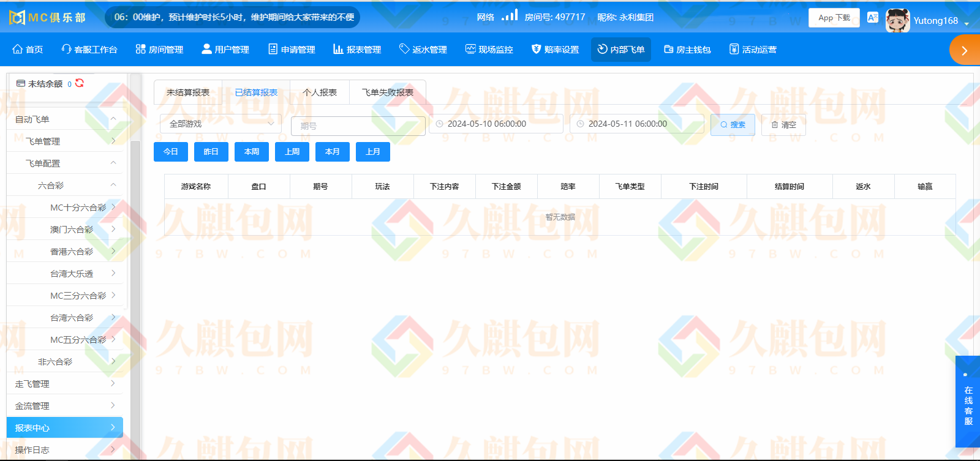Open 赔率设置 menu item
Screen dimensions: 980x461
coord(556,50)
